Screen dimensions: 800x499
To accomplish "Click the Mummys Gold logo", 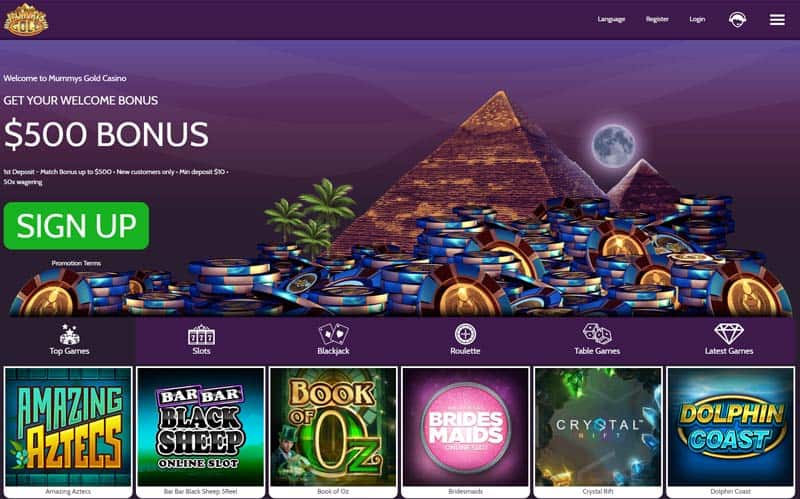I will point(26,19).
